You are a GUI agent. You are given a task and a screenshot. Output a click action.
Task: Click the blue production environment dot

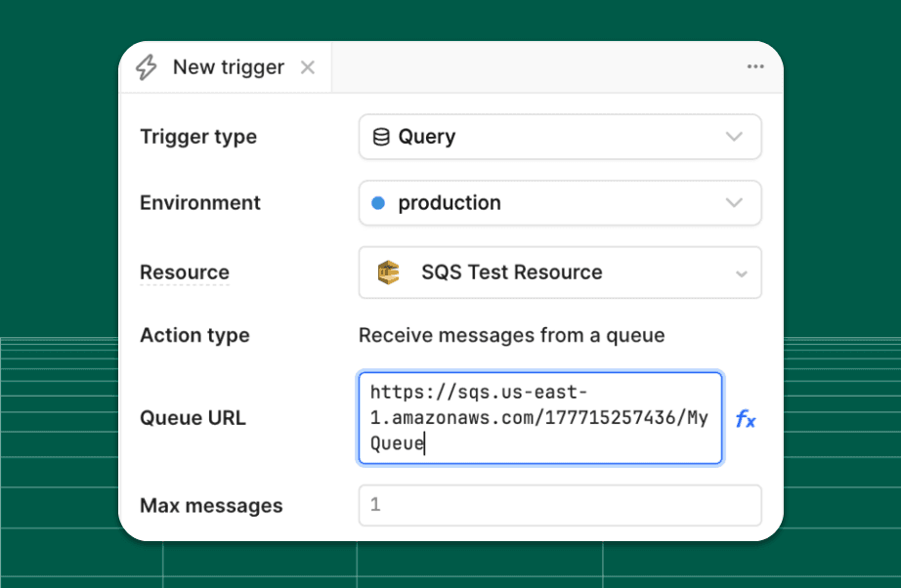[378, 203]
